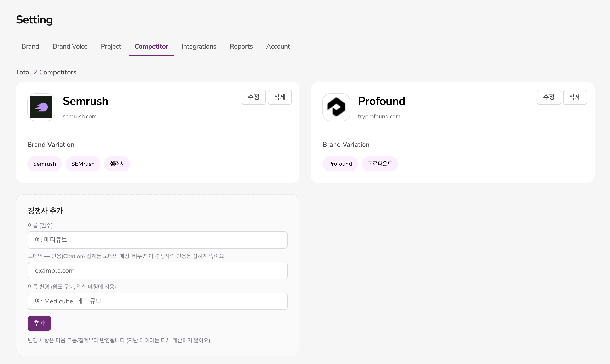Click the tryprofound.com domain text

tap(379, 117)
